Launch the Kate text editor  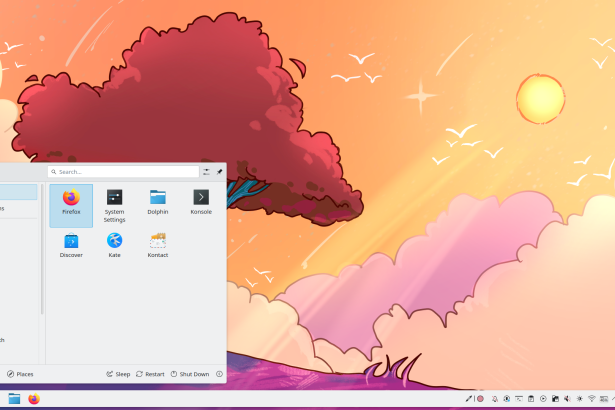point(114,245)
